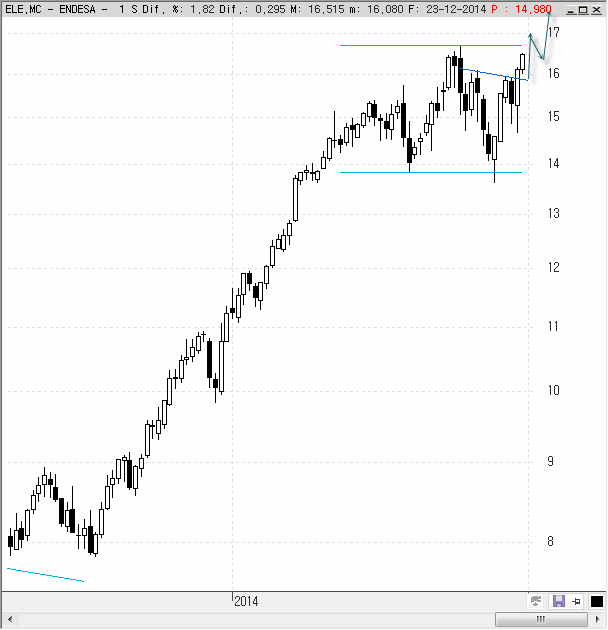Click the pin icon beside the save icon

576,601
